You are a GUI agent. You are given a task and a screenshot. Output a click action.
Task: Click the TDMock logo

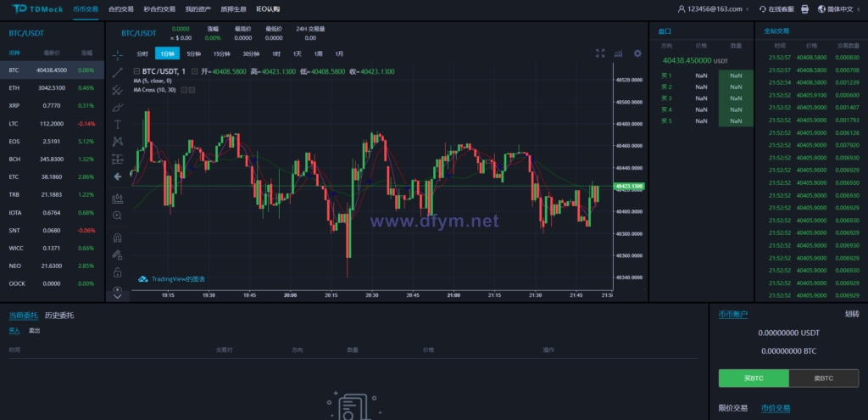[37, 8]
